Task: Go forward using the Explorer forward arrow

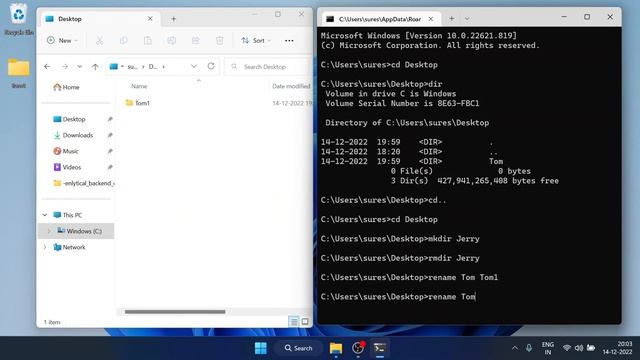Action: pos(64,67)
